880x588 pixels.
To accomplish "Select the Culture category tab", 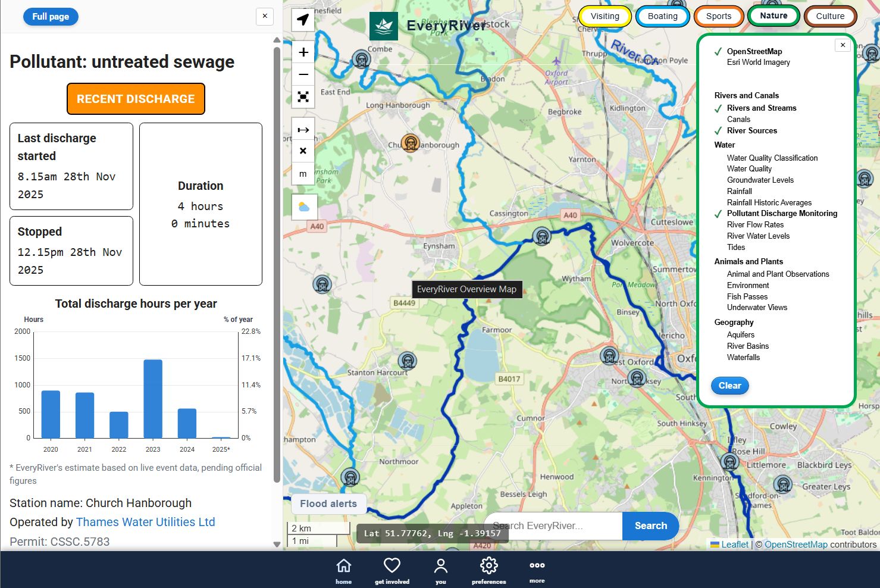I will (829, 17).
